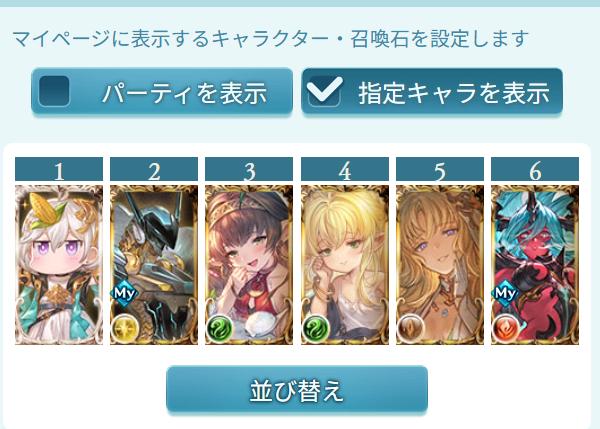Click the My badge on the armored knight card
This screenshot has height=429, width=600.
pos(124,294)
